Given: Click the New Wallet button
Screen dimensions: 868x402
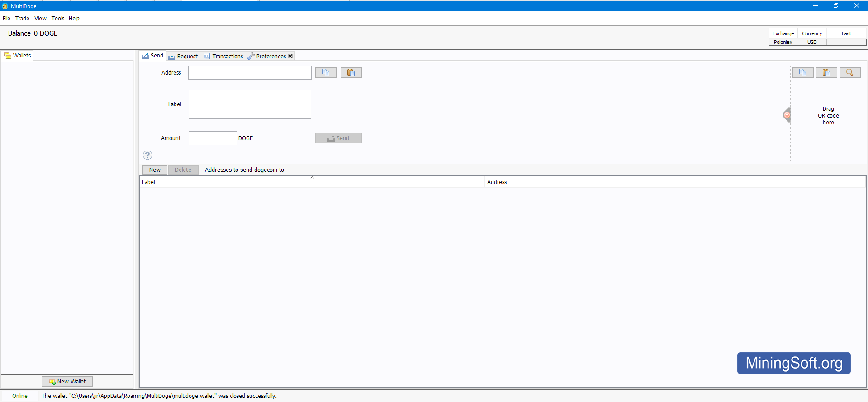Looking at the screenshot, I should click(67, 381).
